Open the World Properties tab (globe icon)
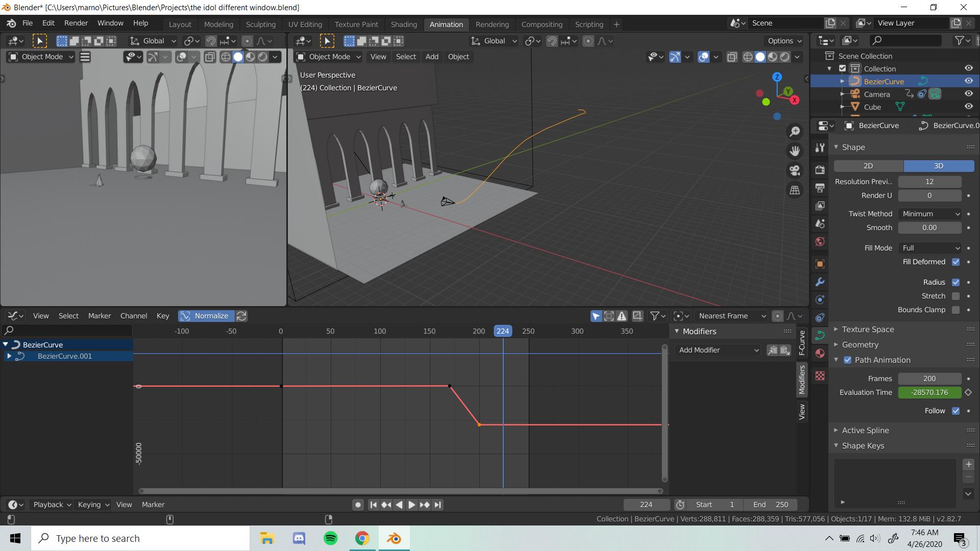980x551 pixels. point(819,242)
